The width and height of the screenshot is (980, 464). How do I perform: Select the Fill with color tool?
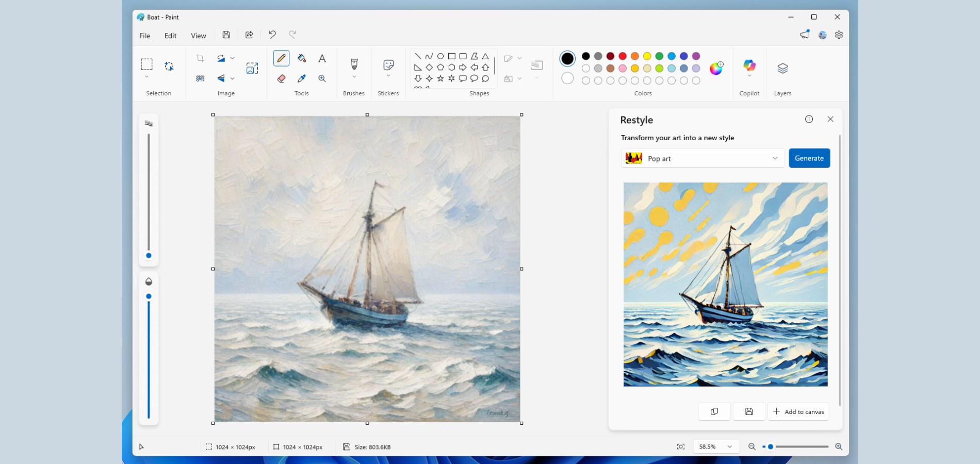302,58
